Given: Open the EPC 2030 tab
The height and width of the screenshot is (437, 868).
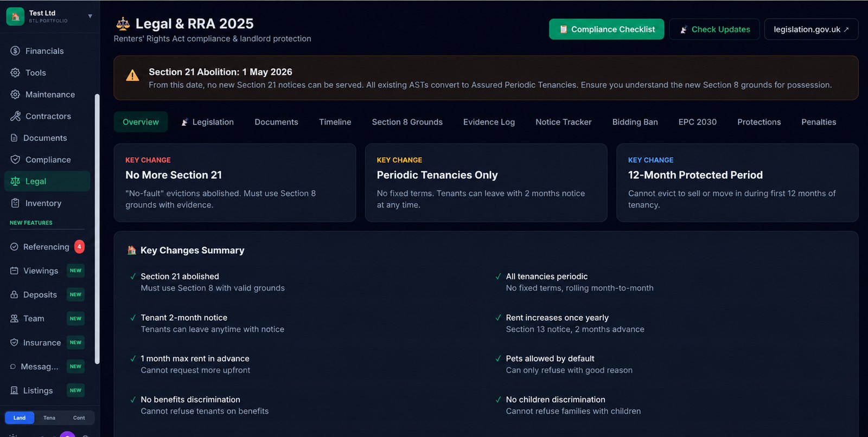Looking at the screenshot, I should [x=698, y=122].
